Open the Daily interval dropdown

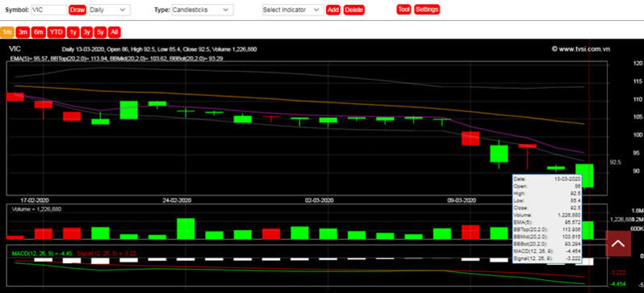(x=110, y=10)
